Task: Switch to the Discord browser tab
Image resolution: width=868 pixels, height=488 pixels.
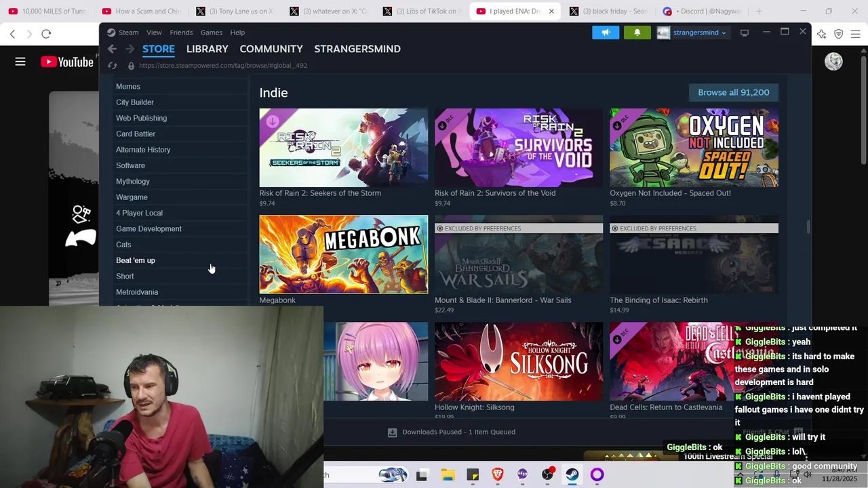Action: pyautogui.click(x=702, y=12)
